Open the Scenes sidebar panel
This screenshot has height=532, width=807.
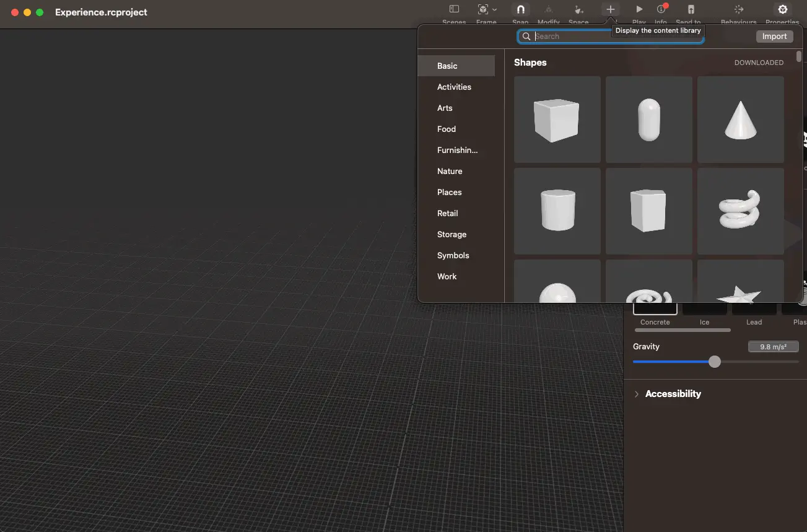click(x=454, y=10)
